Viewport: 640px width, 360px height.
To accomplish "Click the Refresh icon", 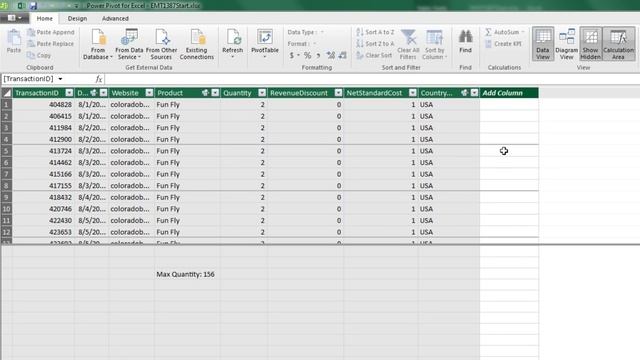I will [233, 37].
